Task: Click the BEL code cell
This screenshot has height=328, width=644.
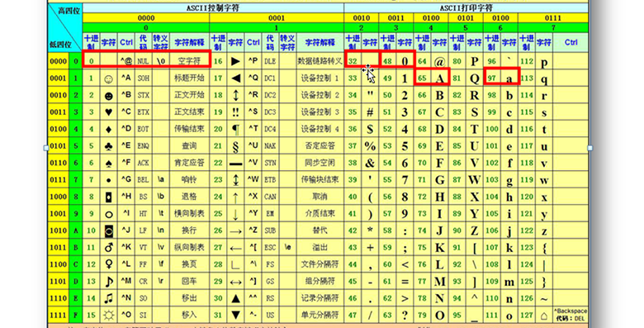Action: click(143, 179)
